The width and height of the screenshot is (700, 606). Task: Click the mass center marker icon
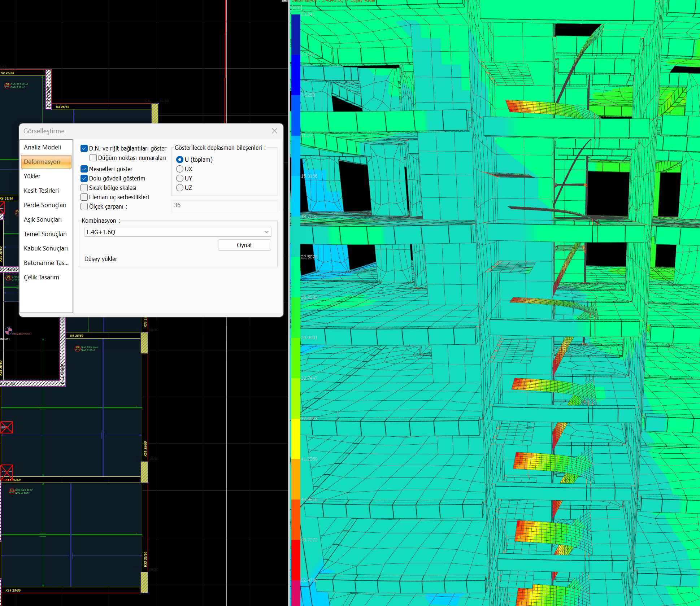(x=8, y=331)
